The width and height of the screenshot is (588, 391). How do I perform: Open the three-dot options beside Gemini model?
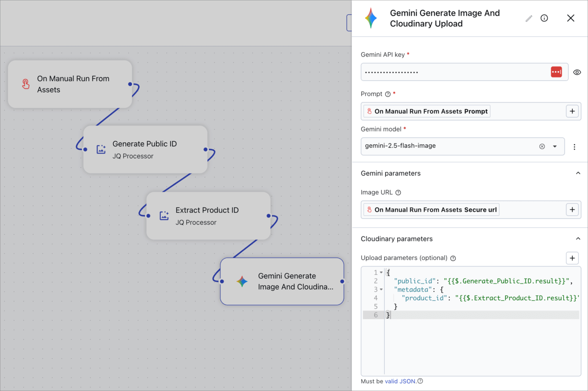(x=574, y=146)
